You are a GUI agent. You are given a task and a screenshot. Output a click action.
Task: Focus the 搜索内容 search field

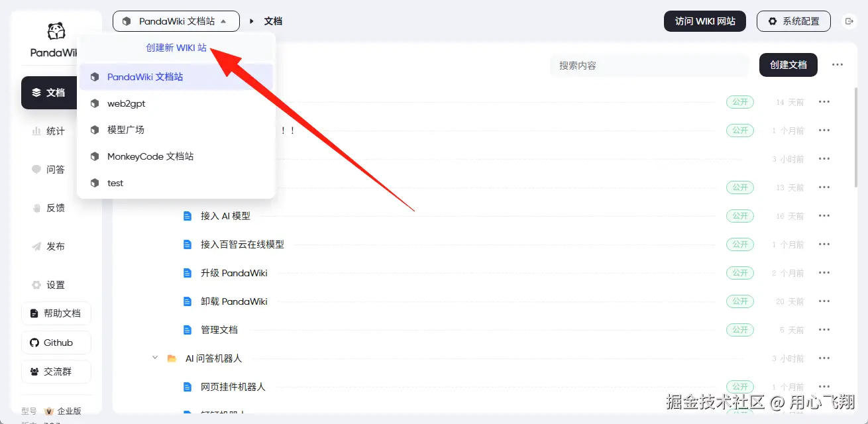(650, 65)
